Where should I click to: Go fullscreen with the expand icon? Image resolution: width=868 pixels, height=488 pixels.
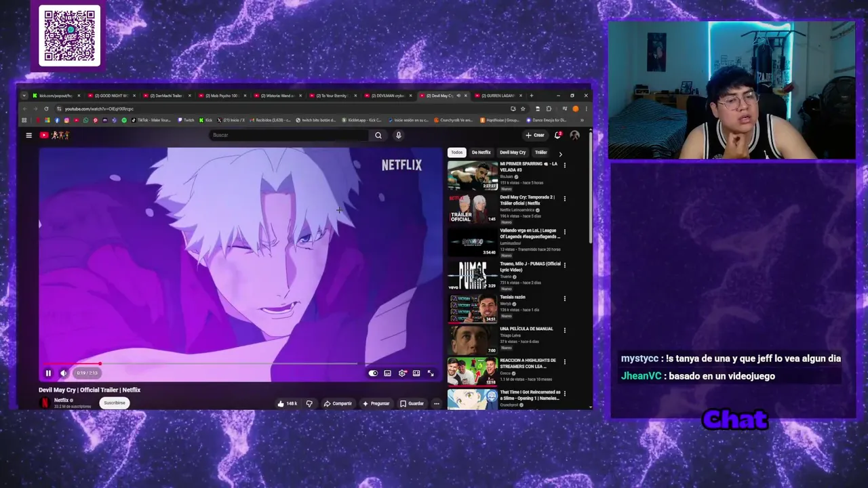coord(431,373)
